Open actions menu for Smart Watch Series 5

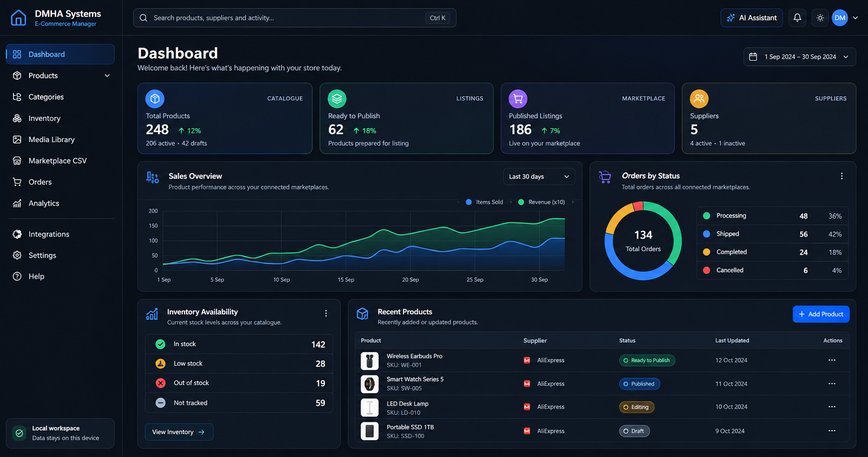tap(832, 384)
